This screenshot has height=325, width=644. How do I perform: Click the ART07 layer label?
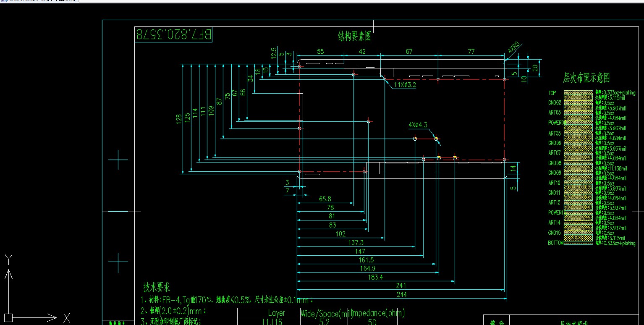pyautogui.click(x=555, y=153)
